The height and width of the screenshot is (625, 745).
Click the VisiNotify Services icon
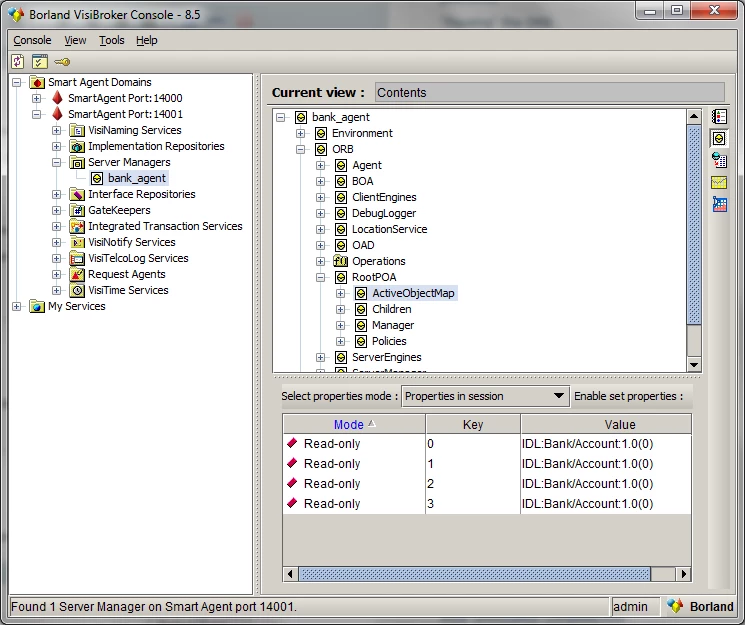77,242
